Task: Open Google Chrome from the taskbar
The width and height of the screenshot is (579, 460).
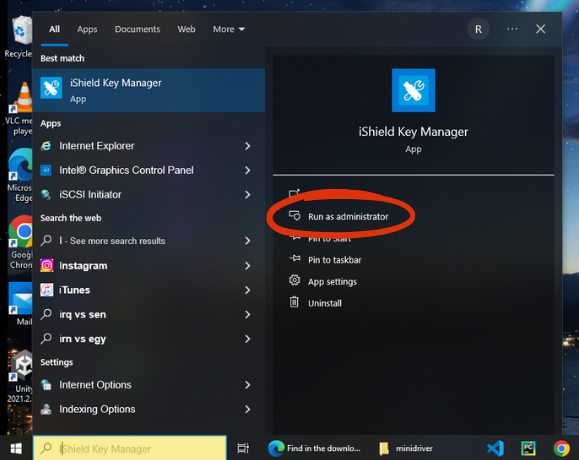Action: [561, 448]
